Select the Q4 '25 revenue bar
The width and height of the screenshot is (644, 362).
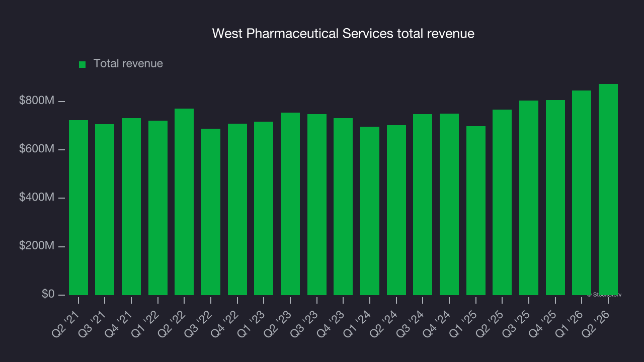pos(555,198)
